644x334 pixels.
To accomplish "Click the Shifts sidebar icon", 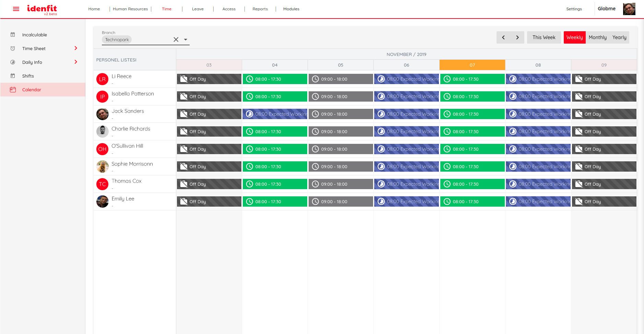I will click(13, 76).
